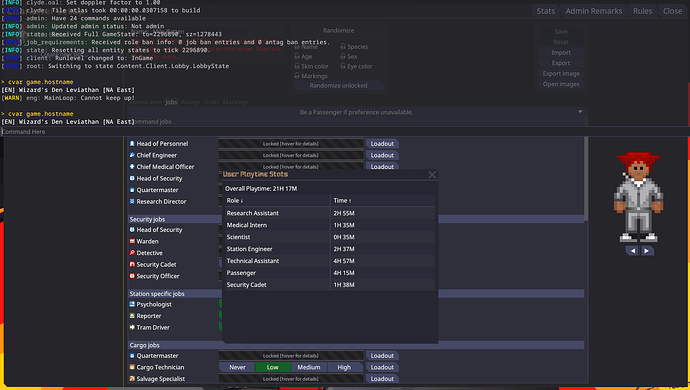This screenshot has width=690, height=390.
Task: Rotate character preview left
Action: coord(632,251)
